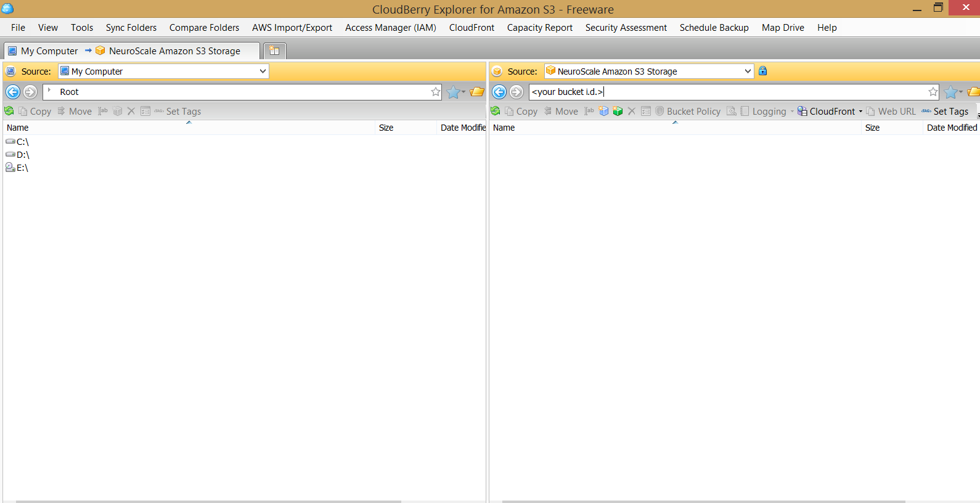
Task: Click the rename icon in the My Computer pane toolbar
Action: 103,111
